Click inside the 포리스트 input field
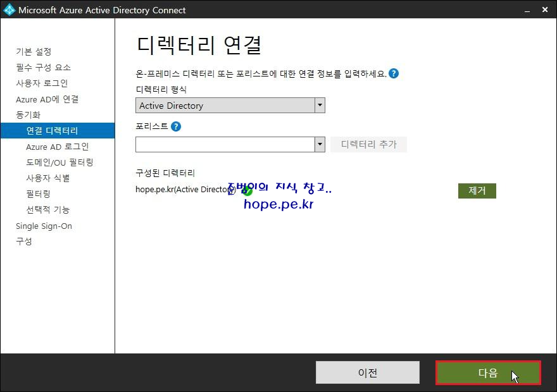 (x=225, y=144)
